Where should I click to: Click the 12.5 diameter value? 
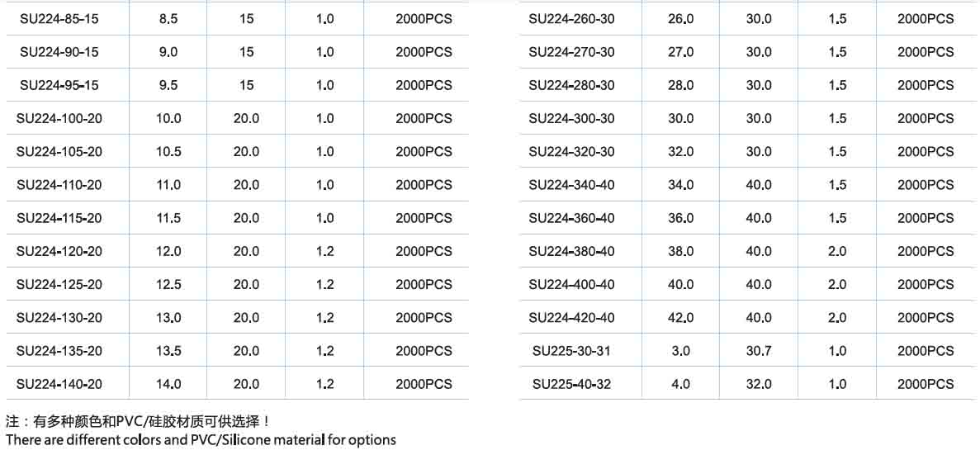pyautogui.click(x=168, y=284)
